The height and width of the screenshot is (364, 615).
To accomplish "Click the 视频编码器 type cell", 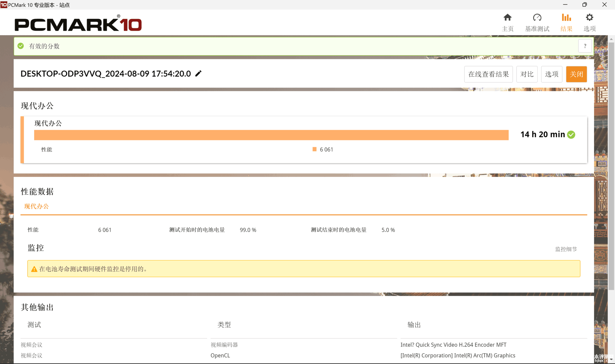I will pyautogui.click(x=224, y=345).
